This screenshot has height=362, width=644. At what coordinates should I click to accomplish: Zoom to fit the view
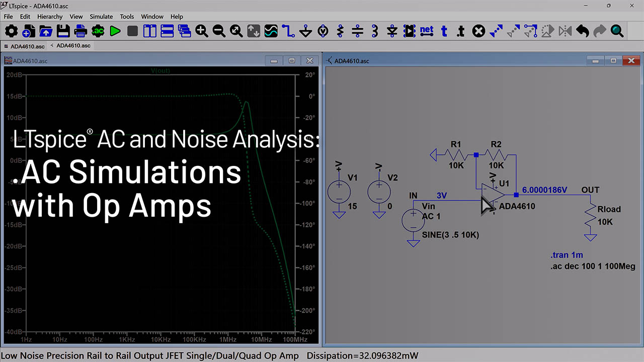coord(236,31)
